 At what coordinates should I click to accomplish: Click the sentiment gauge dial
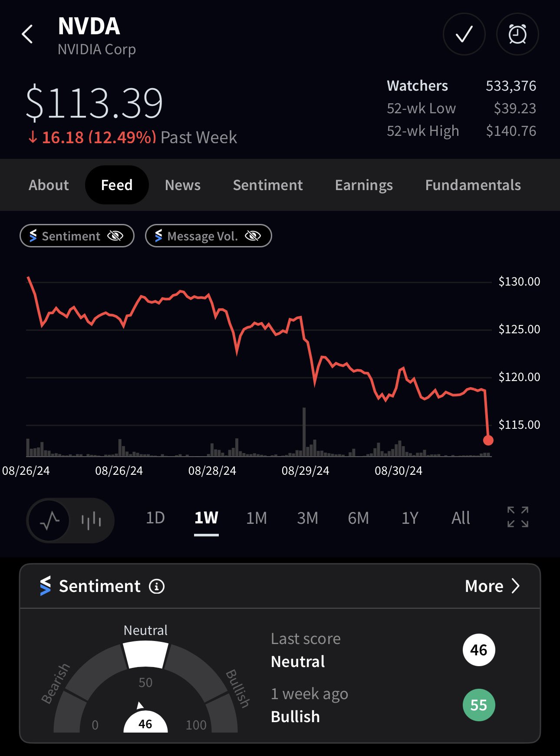tap(145, 687)
